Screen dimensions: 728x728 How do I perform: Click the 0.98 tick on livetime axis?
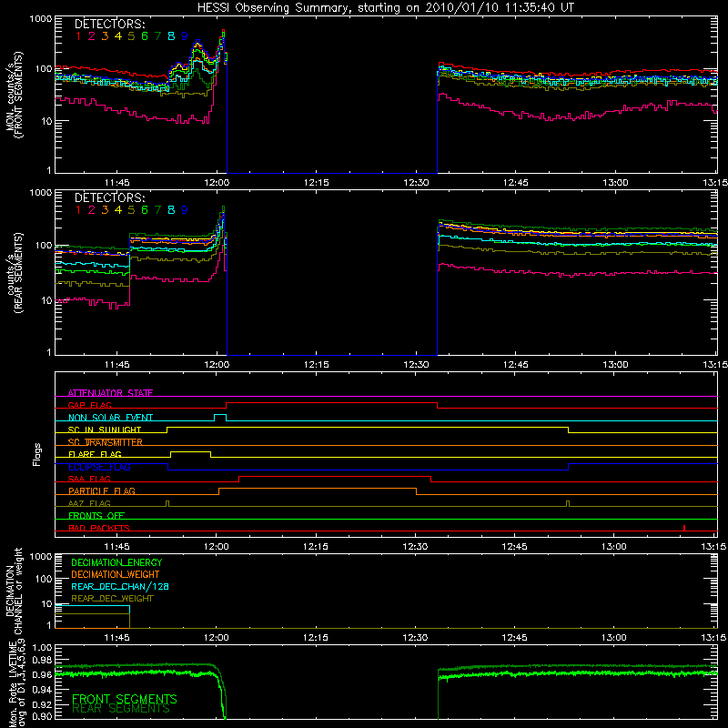pyautogui.click(x=42, y=660)
